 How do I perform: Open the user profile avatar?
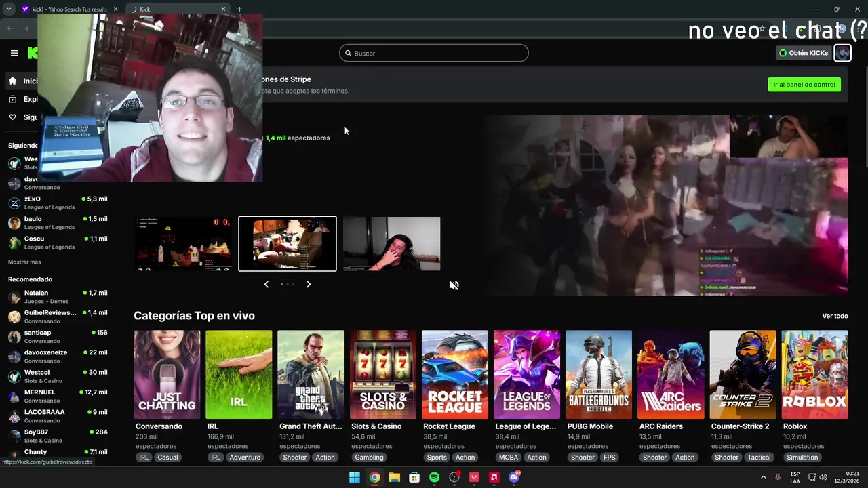[x=842, y=53]
